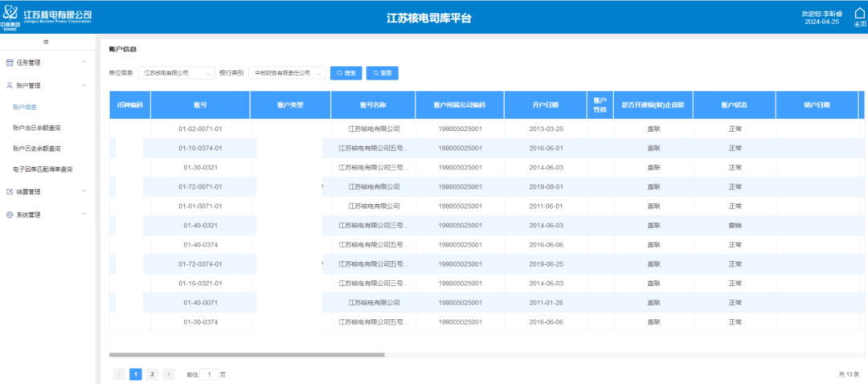868x384 pixels.
Task: Click the 搜索 search button
Action: click(x=346, y=72)
